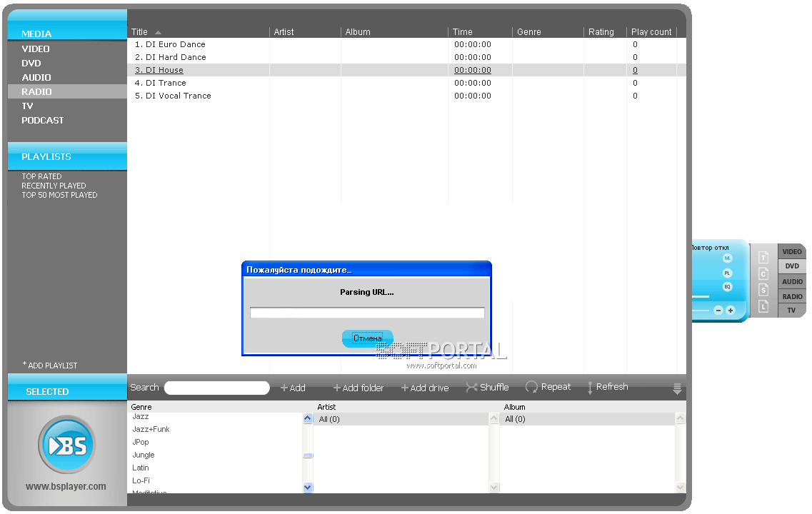Select the DI Euro Dance station

406,44
